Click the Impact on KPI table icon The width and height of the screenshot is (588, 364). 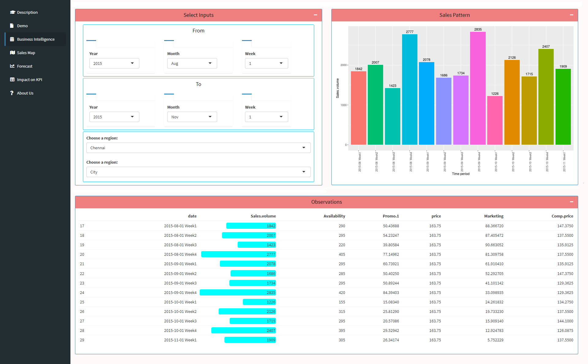(12, 80)
